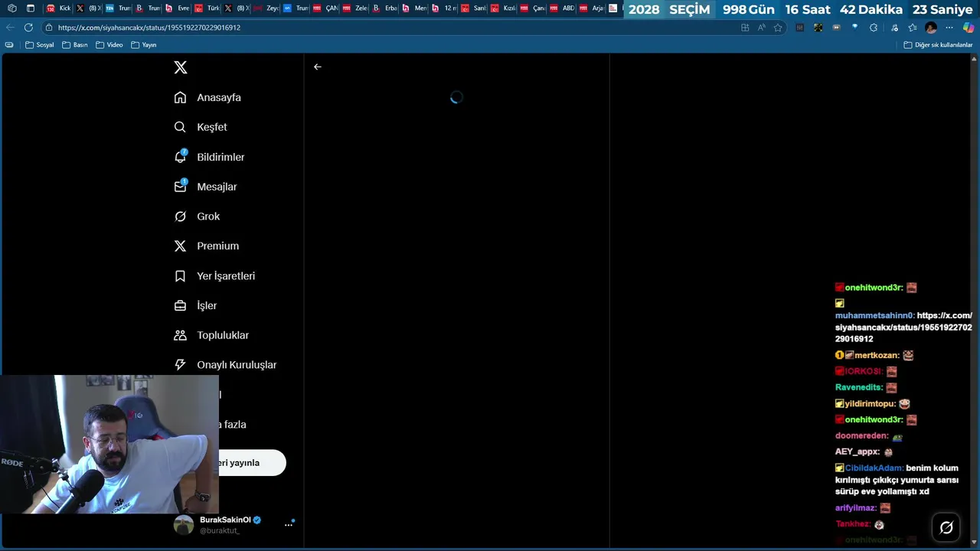Open the account options three-dot menu
Screen dimensions: 980x551
click(289, 524)
